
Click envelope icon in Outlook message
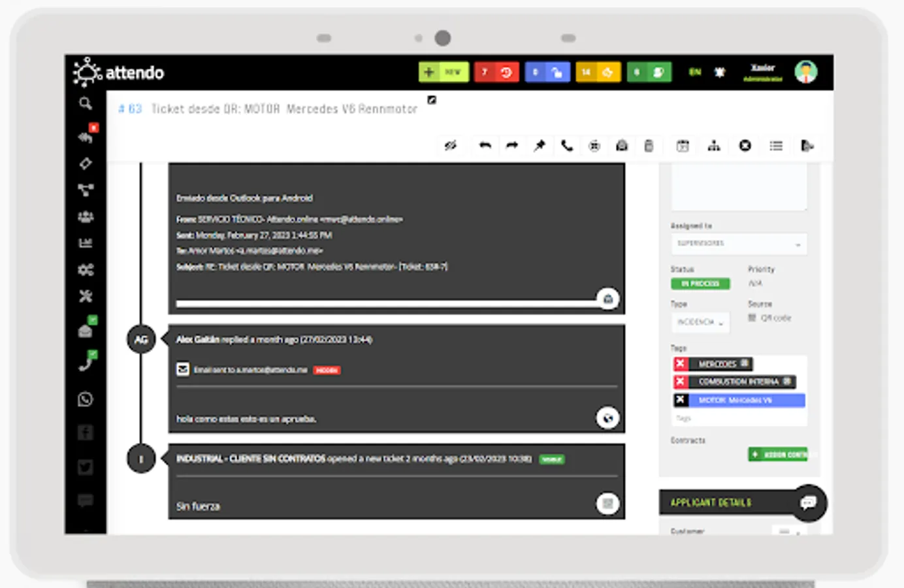point(608,299)
